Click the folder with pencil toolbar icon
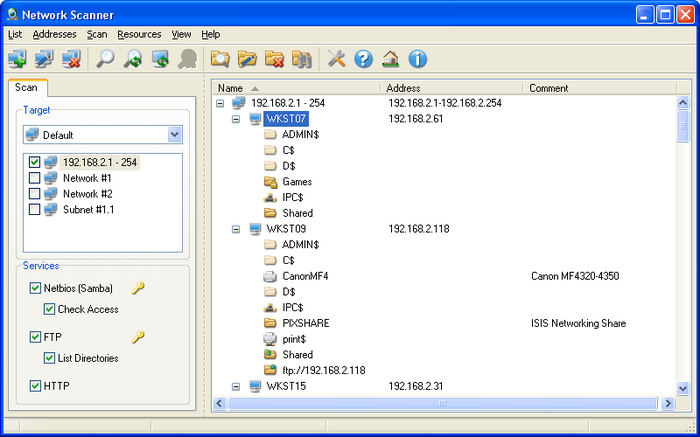Image resolution: width=700 pixels, height=437 pixels. pyautogui.click(x=247, y=59)
